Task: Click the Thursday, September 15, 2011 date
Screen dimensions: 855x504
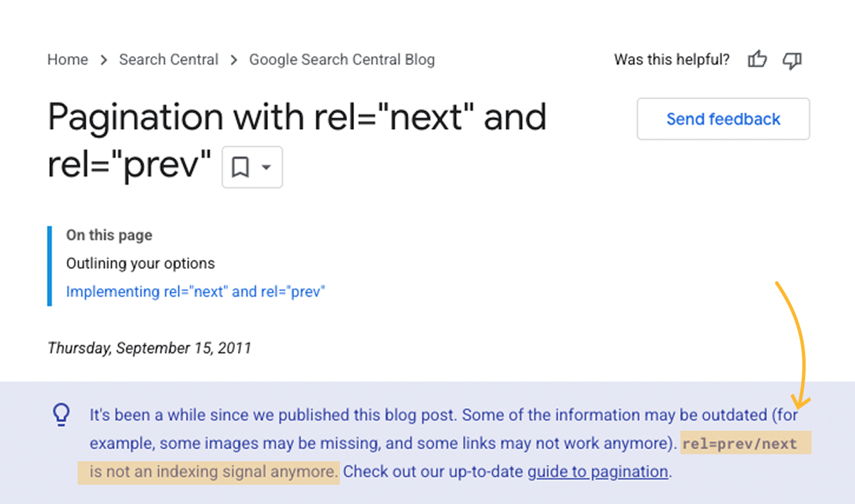Action: [x=149, y=348]
